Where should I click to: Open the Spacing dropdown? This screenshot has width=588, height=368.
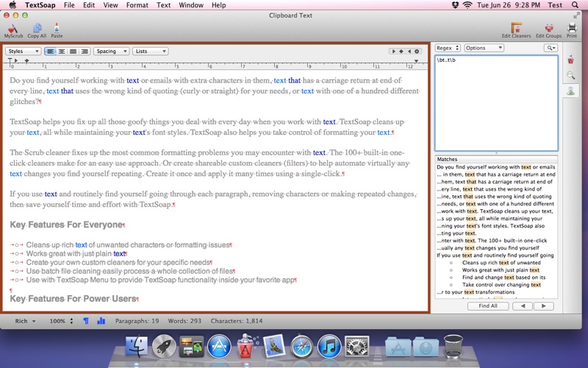coord(112,52)
